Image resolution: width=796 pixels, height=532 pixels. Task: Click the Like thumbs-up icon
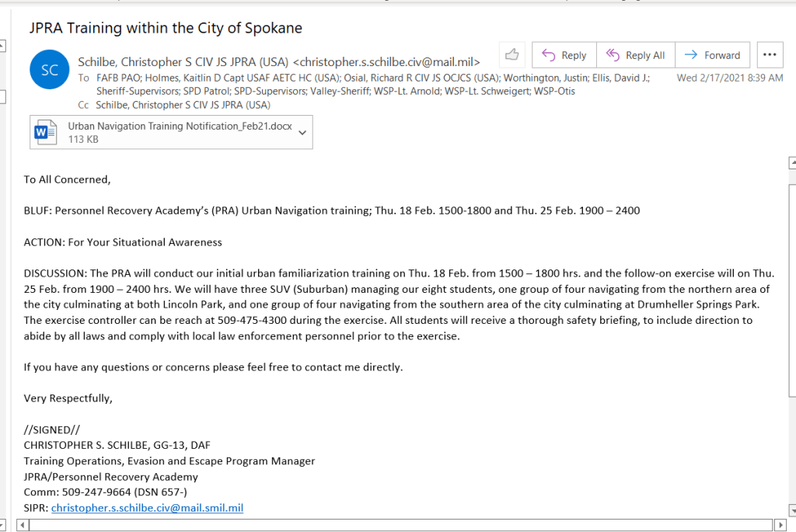pos(511,55)
